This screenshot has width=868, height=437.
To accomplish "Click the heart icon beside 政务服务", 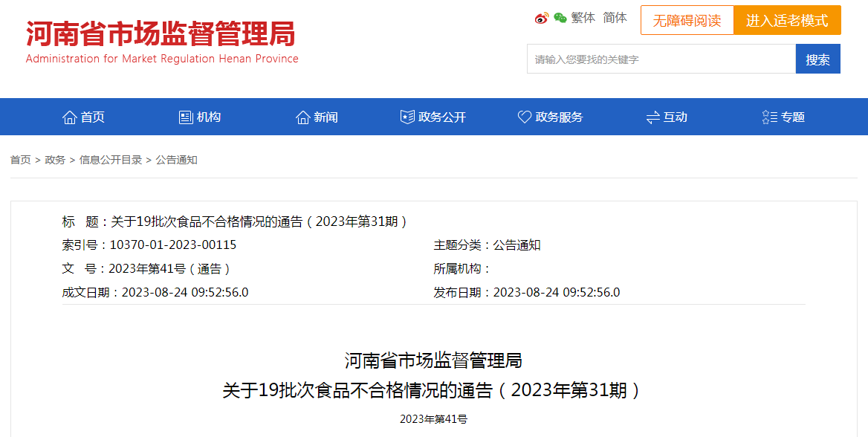I will pos(525,117).
